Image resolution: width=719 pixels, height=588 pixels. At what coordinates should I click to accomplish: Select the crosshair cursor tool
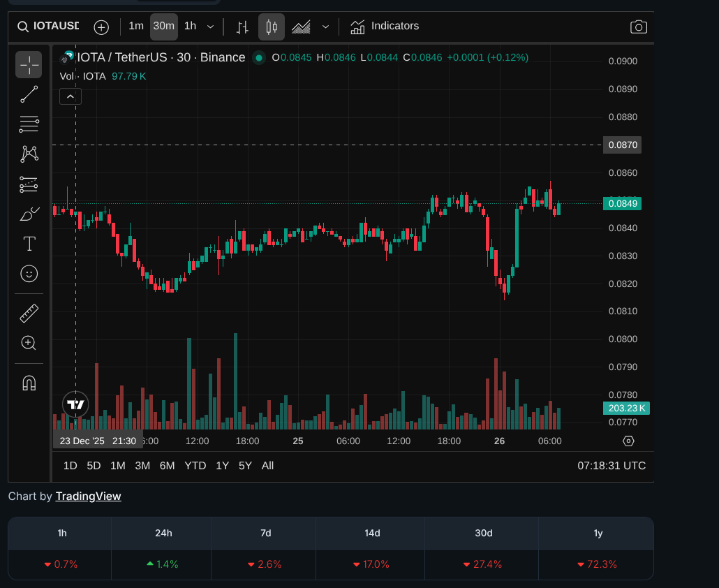[x=29, y=65]
